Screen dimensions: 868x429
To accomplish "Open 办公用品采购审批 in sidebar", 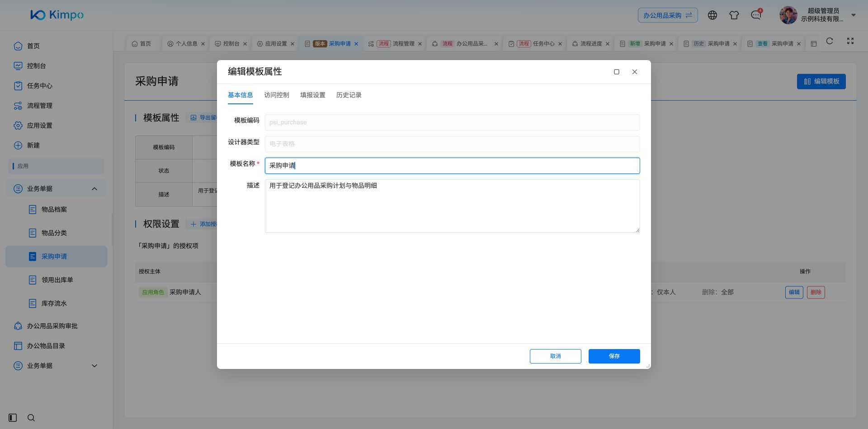I will pyautogui.click(x=56, y=326).
